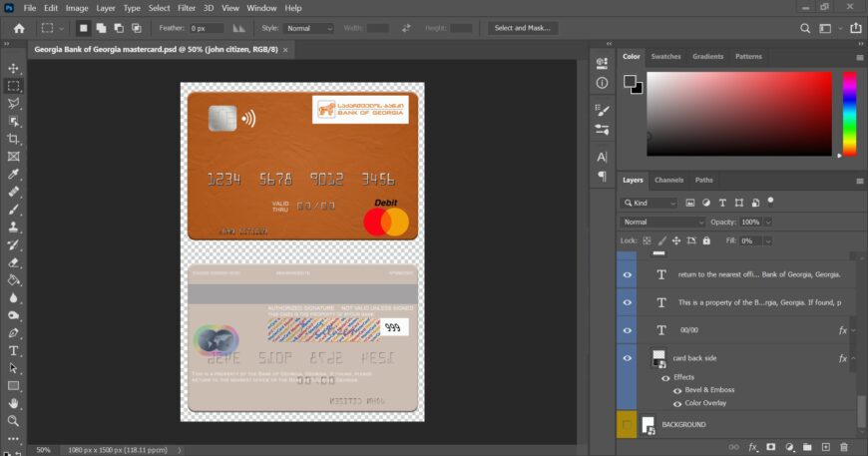
Task: Open the Filter menu
Action: pos(187,8)
